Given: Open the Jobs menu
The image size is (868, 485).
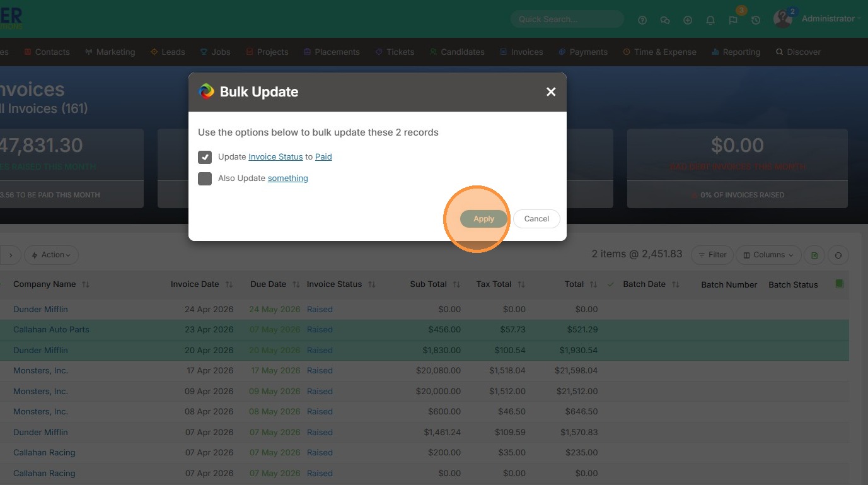Looking at the screenshot, I should [215, 52].
